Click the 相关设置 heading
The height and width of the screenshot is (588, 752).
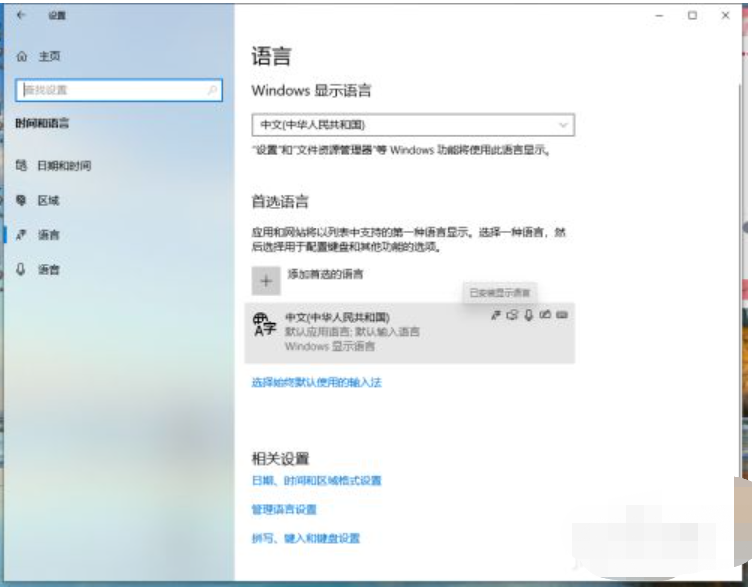[281, 459]
